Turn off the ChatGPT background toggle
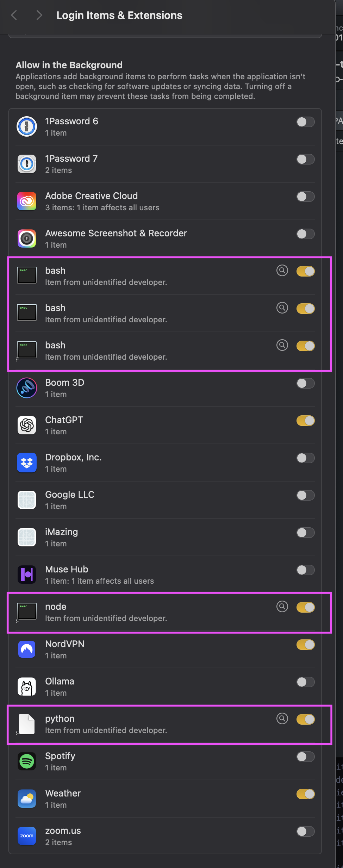The height and width of the screenshot is (868, 343). (305, 421)
